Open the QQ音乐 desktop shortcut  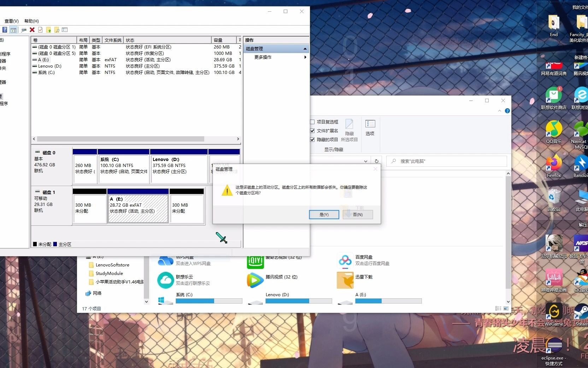[554, 132]
